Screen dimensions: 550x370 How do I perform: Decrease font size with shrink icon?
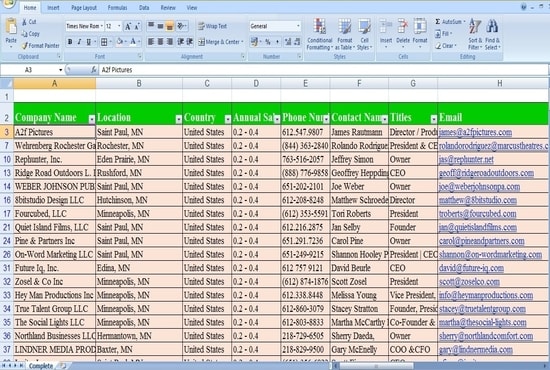[137, 26]
